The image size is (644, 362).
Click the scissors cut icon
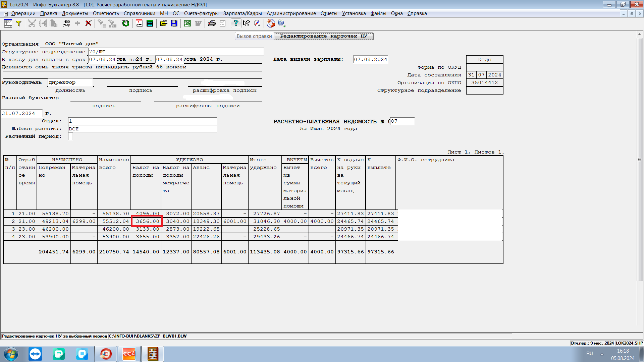click(32, 23)
